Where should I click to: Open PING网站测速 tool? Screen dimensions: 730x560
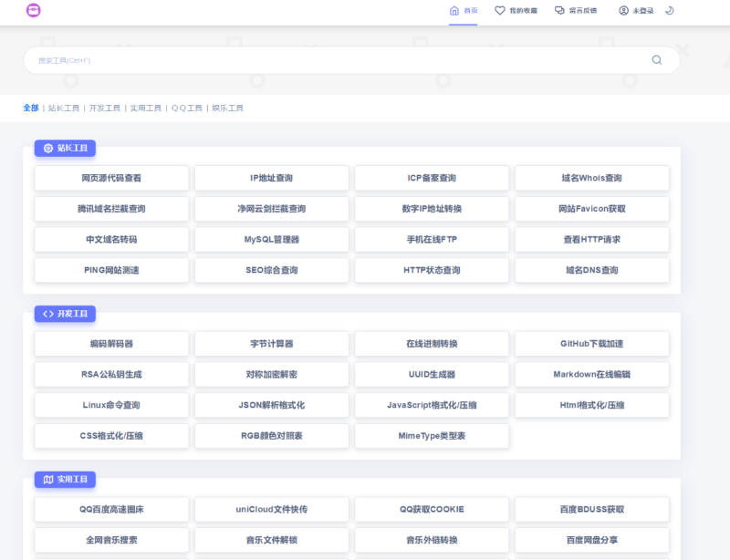111,270
